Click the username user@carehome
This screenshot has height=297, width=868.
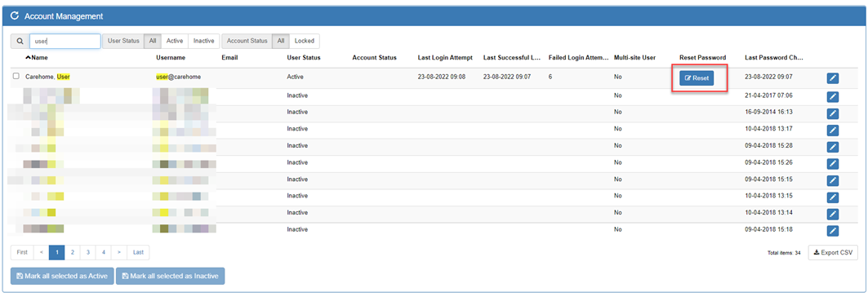[178, 77]
